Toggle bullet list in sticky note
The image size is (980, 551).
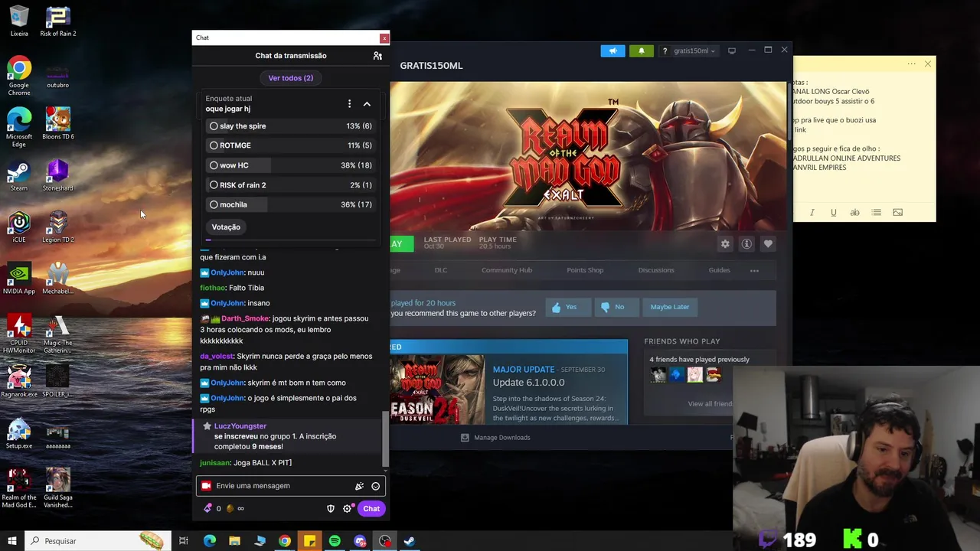877,213
